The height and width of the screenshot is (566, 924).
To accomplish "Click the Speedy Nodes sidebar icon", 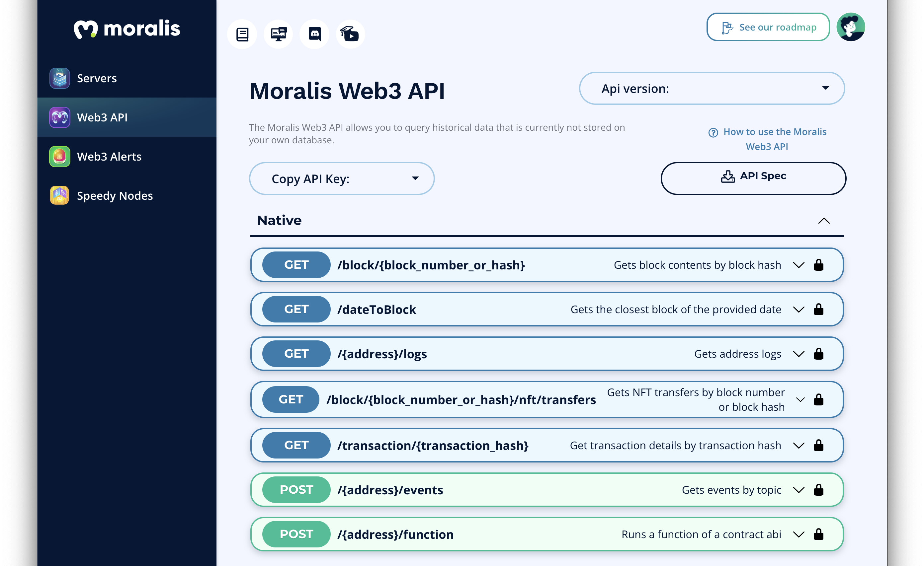I will pos(60,195).
